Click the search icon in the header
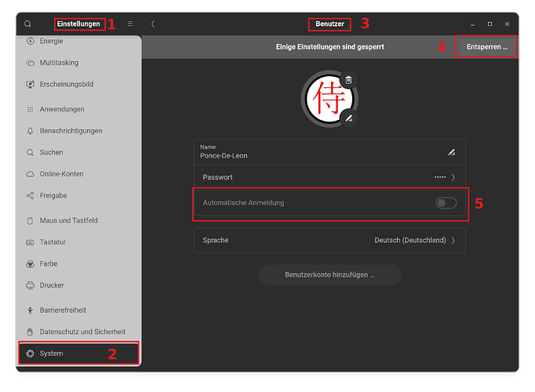The width and height of the screenshot is (535, 392). click(x=27, y=24)
